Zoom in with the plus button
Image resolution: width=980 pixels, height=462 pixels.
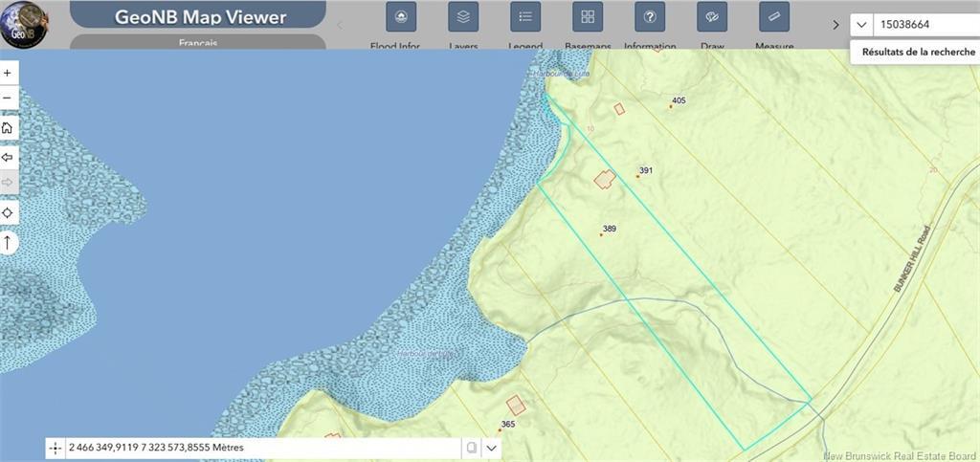coord(8,73)
